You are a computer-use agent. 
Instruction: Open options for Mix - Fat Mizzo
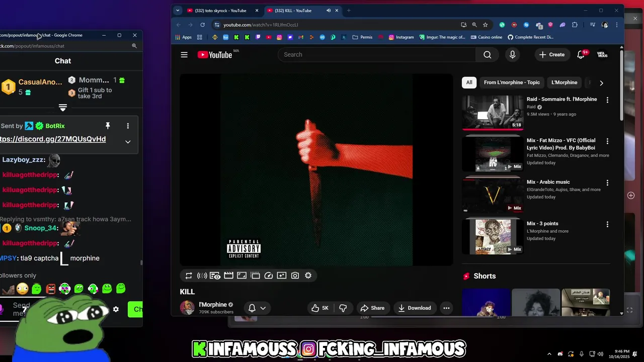coord(607,141)
